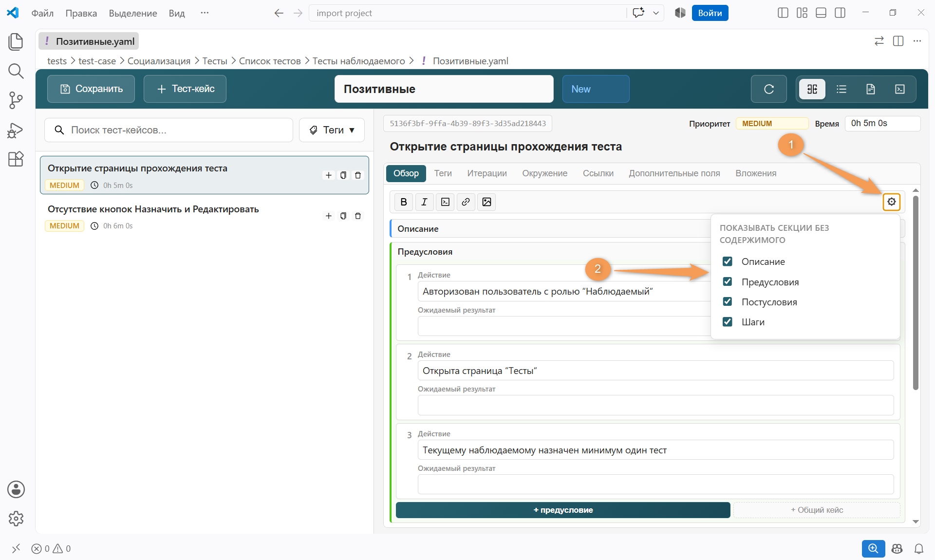Image resolution: width=935 pixels, height=560 pixels.
Task: Open the editor More Actions (…) menu
Action: click(917, 41)
